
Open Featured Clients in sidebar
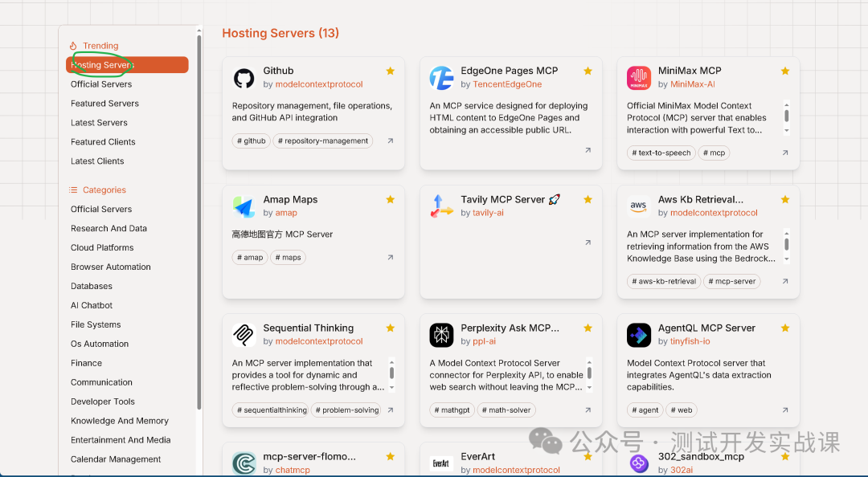[103, 141]
